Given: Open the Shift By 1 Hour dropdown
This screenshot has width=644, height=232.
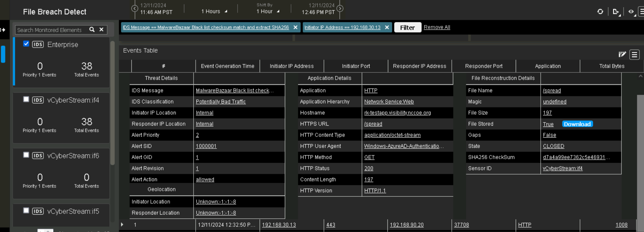Looking at the screenshot, I should (268, 12).
